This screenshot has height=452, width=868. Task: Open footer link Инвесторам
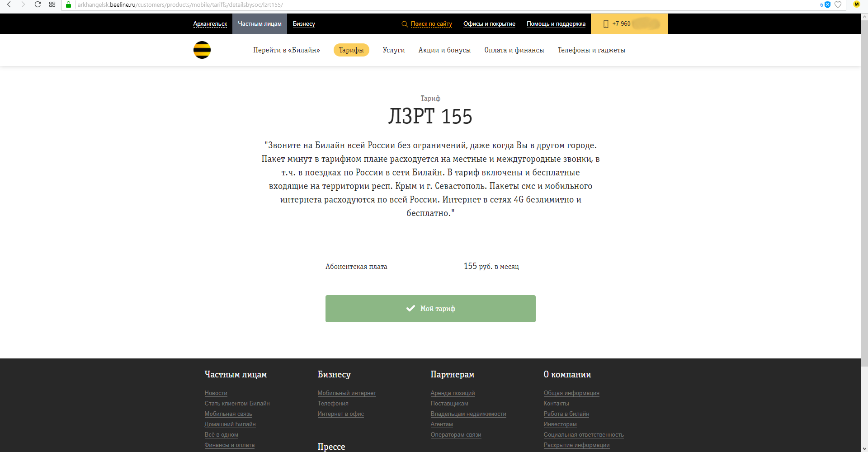pos(560,424)
